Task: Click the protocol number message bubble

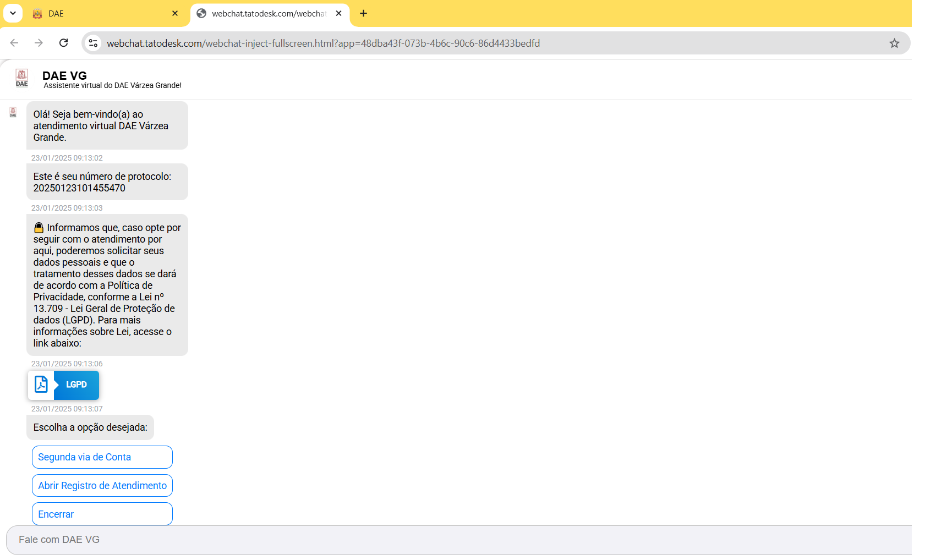Action: click(107, 182)
